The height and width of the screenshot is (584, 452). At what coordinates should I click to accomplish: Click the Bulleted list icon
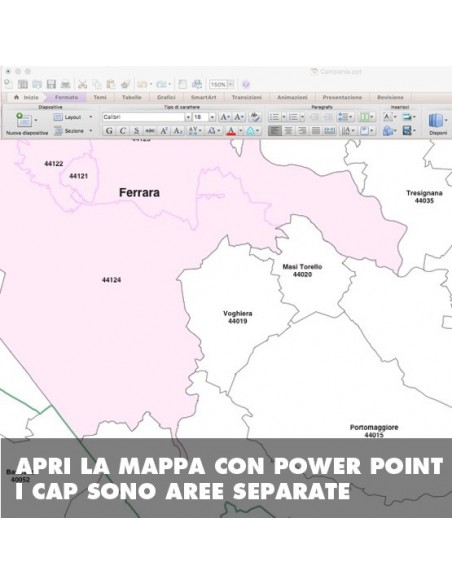pos(274,117)
